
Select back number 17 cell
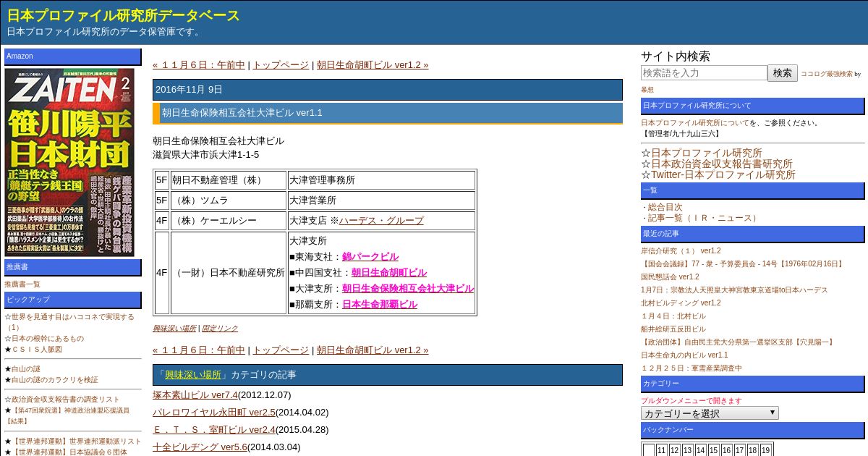click(740, 450)
